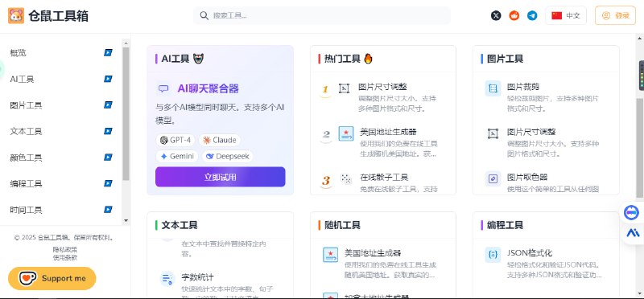This screenshot has height=299, width=644.
Task: Click the 概览 sidebar arrow icon
Action: coord(108,52)
